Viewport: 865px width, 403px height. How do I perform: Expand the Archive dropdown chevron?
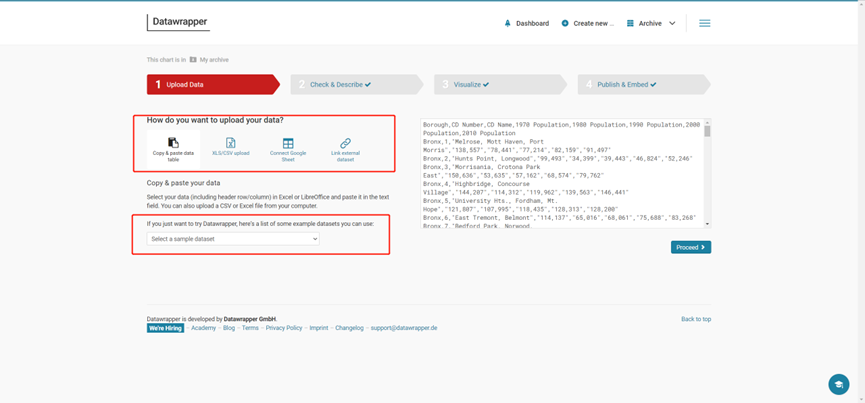(672, 24)
